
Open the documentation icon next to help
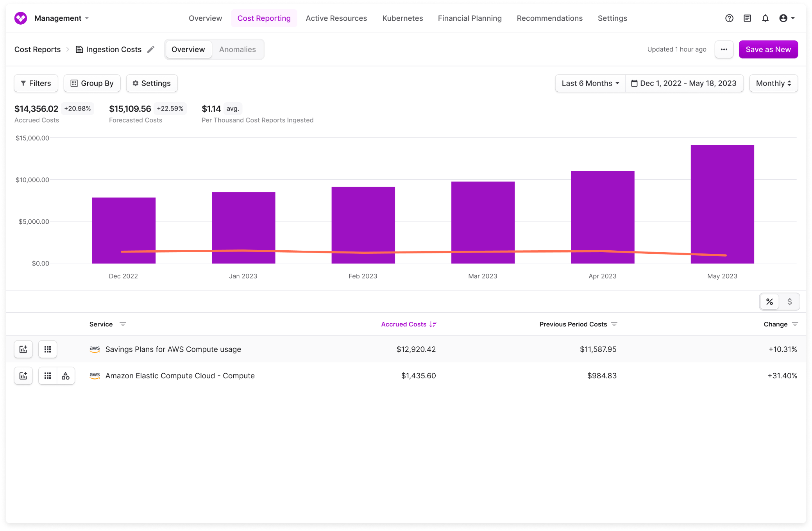[747, 18]
